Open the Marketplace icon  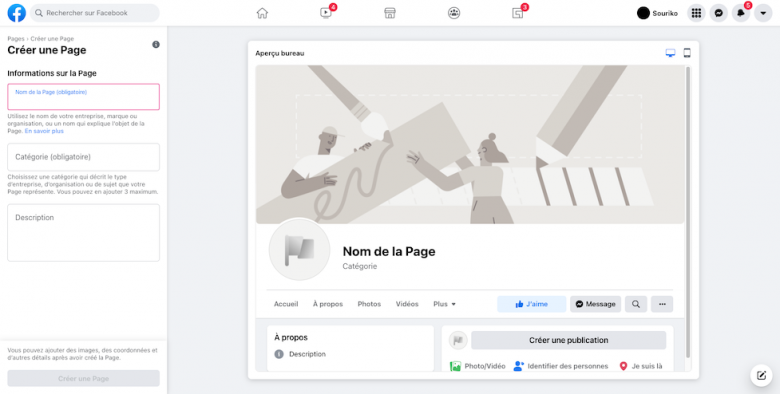point(390,13)
